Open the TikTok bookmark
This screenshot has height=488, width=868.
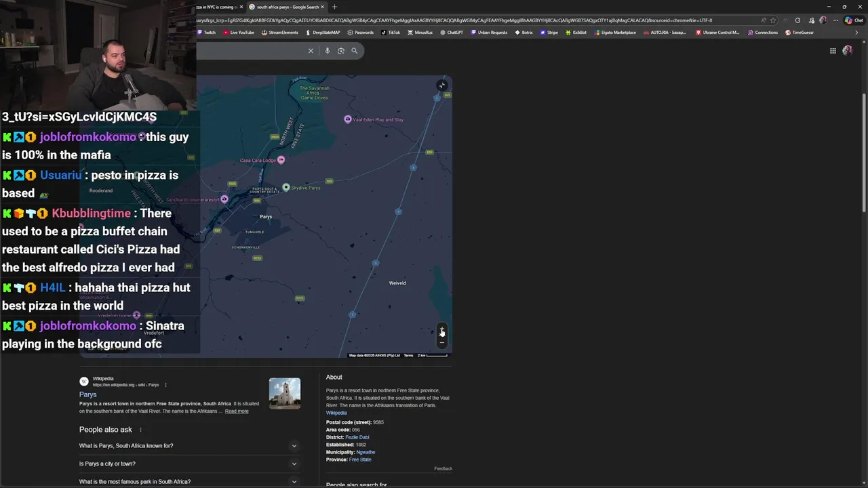click(391, 33)
